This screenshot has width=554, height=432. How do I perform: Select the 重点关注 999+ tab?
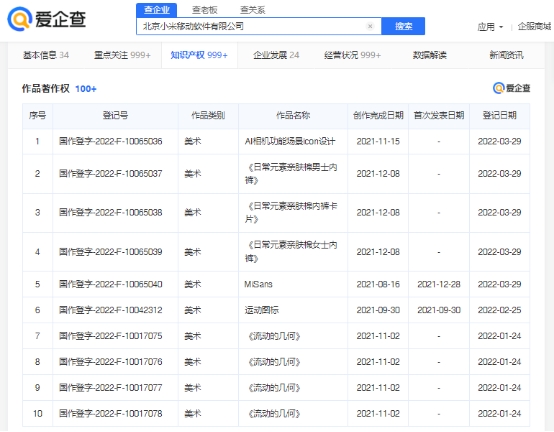tap(122, 55)
